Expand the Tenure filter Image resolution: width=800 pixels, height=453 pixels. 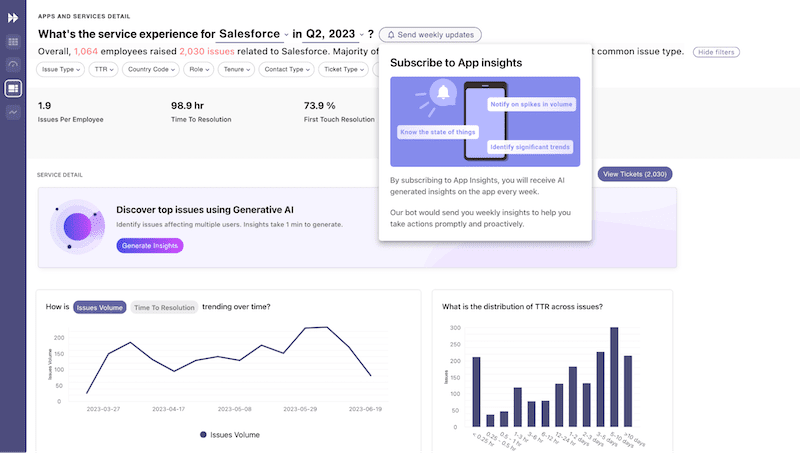236,69
